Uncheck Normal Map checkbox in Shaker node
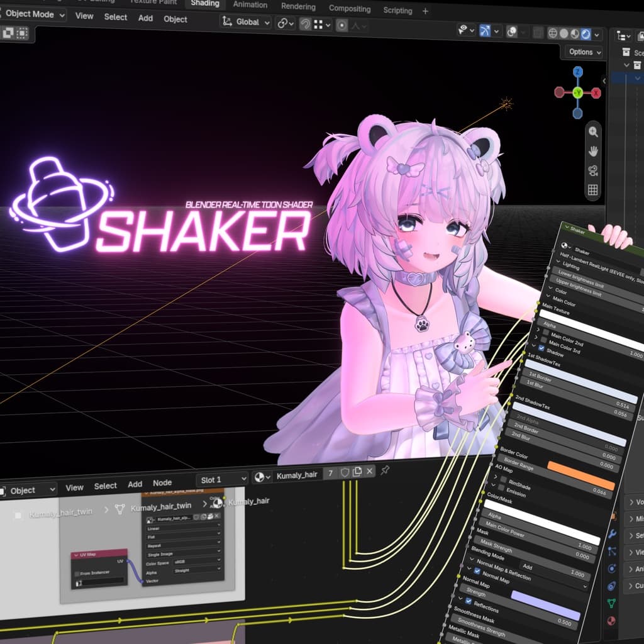This screenshot has width=644, height=644. [477, 571]
